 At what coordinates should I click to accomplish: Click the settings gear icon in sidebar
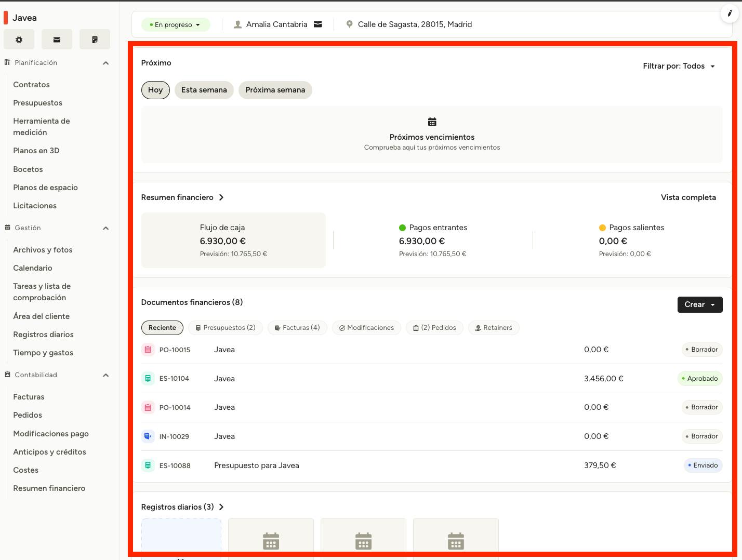click(19, 39)
